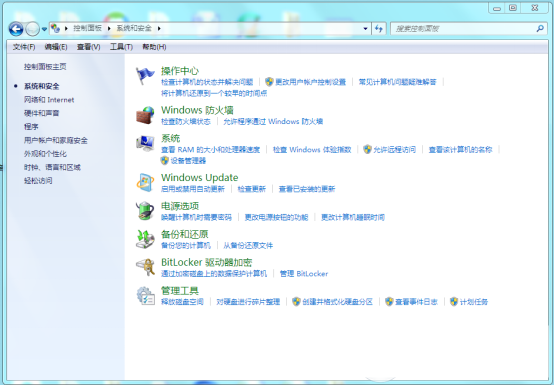Expand the address bar history dropdown arrow
This screenshot has height=385, width=554.
(x=365, y=29)
